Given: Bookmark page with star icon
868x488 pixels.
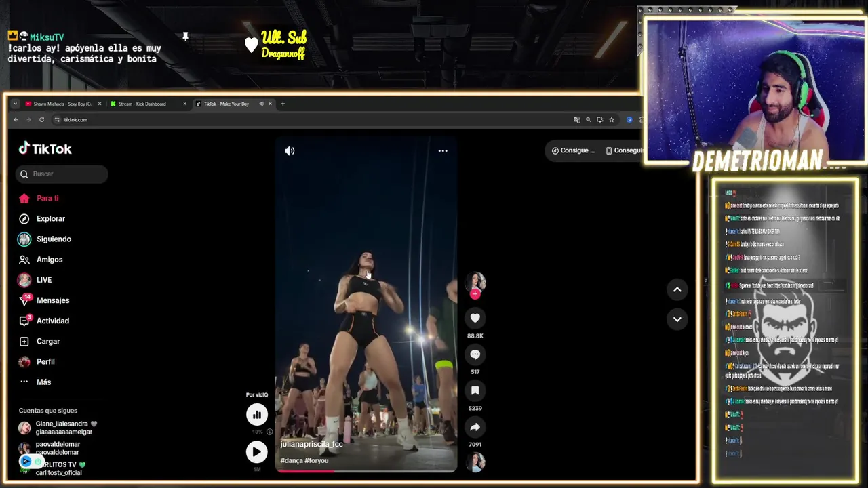Looking at the screenshot, I should pyautogui.click(x=611, y=119).
